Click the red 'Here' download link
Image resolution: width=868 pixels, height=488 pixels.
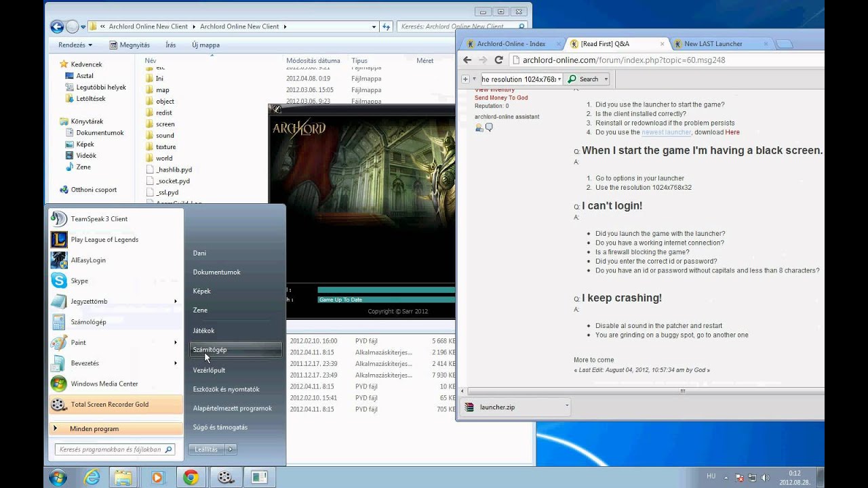[x=732, y=132]
